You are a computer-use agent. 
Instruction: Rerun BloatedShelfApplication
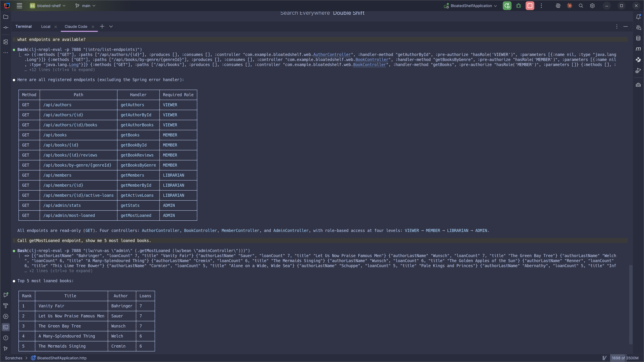coord(507,6)
